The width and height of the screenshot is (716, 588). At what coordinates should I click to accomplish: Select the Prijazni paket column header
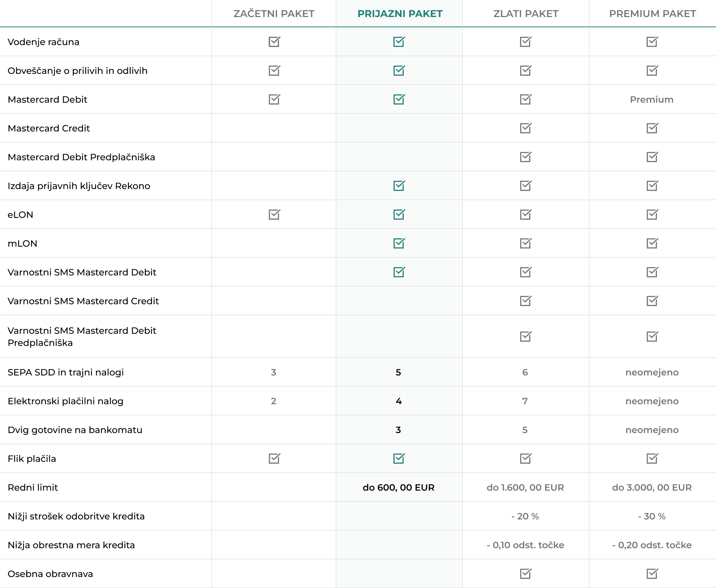pyautogui.click(x=400, y=14)
